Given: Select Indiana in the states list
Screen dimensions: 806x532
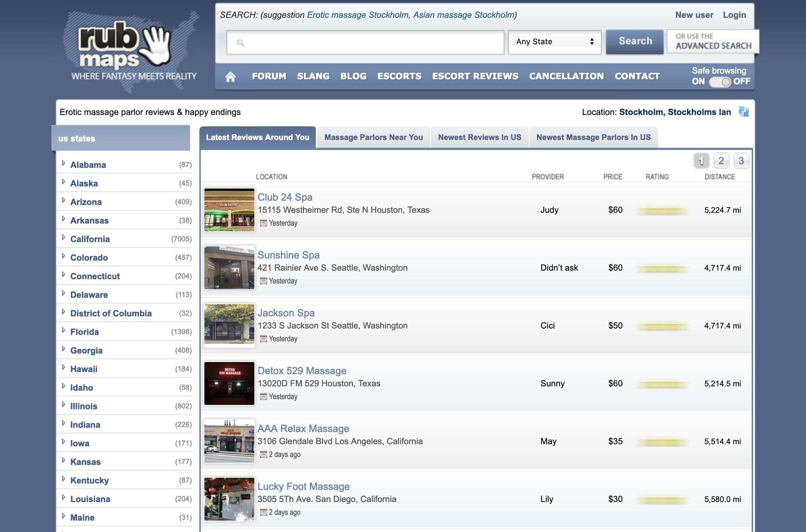Looking at the screenshot, I should pos(85,425).
